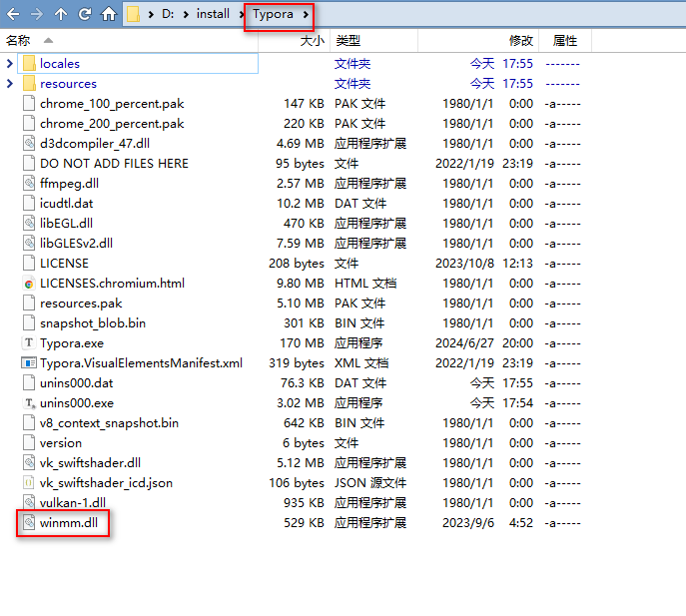Click JSON 源文件 type of vk_swiftshader_icd.json

370,483
